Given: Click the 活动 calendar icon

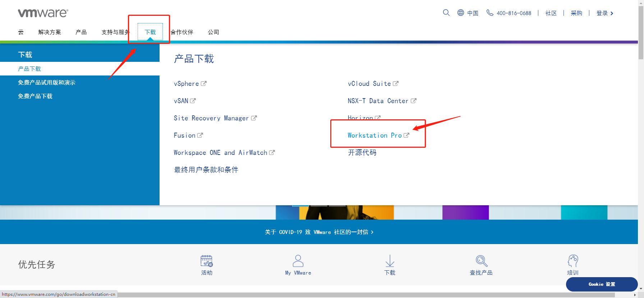Looking at the screenshot, I should (x=207, y=261).
